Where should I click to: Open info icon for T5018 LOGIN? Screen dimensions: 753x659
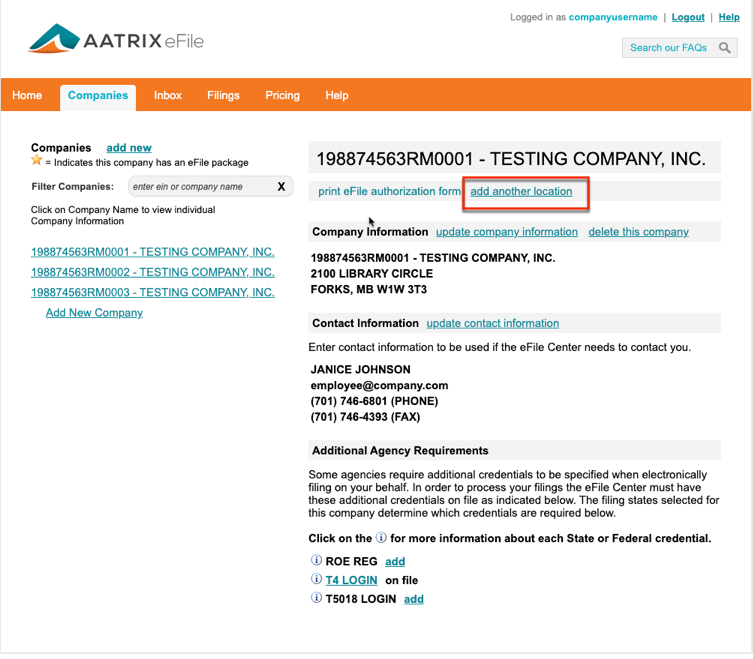click(x=317, y=599)
